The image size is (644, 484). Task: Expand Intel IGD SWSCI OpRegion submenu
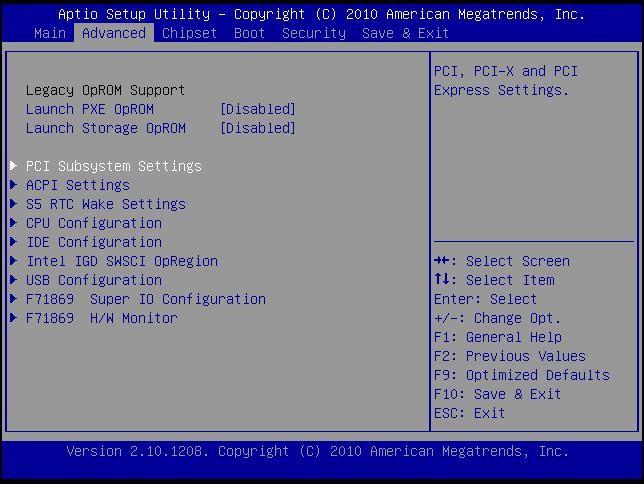click(121, 261)
